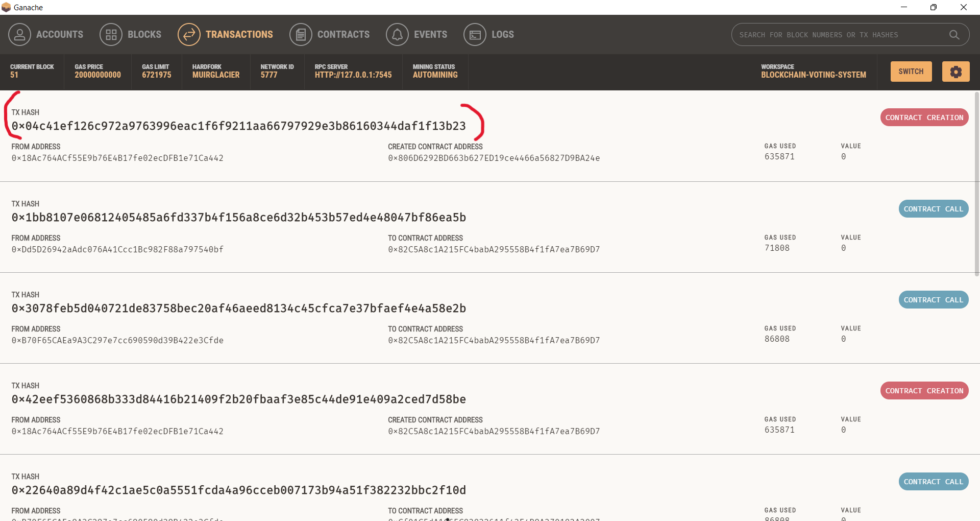Click CONTRACT CREATION badge for 0x42eef536 transaction
Viewport: 980px width, 521px height.
(924, 391)
